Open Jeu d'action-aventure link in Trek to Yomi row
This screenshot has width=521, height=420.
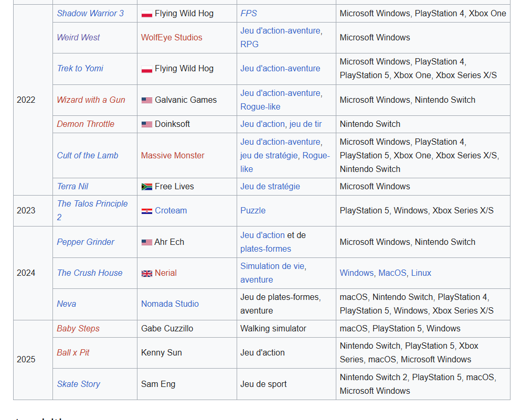280,68
